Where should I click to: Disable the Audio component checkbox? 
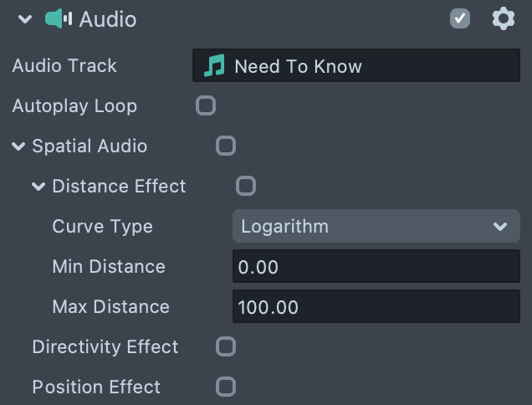460,18
